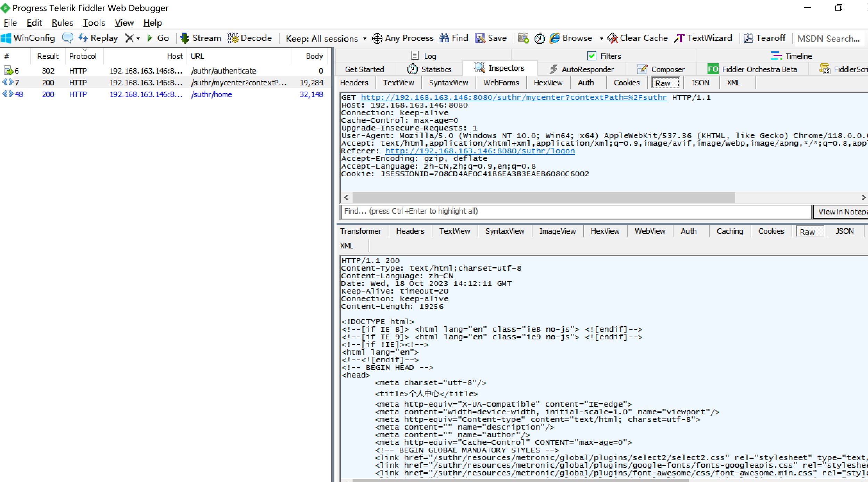868x482 pixels.
Task: Switch to the Timeline tab
Action: click(791, 56)
